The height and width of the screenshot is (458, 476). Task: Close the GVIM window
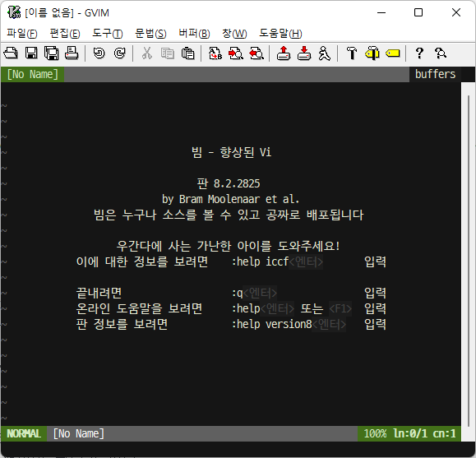456,12
